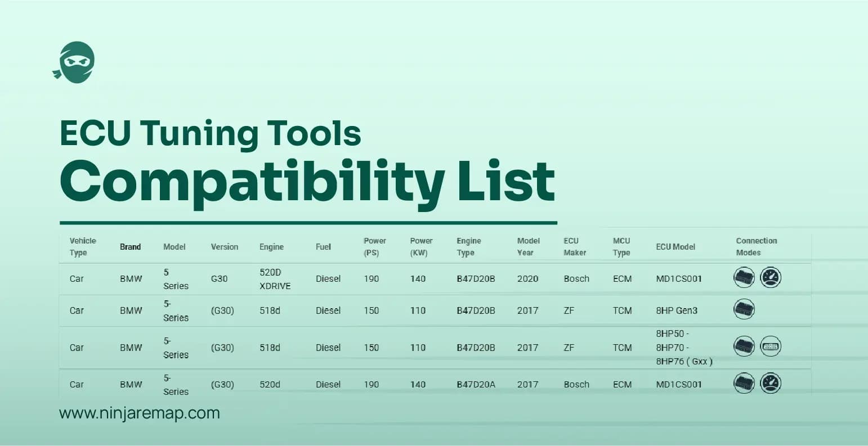Click the OBD plug icon on the 8HP76 row
Image resolution: width=868 pixels, height=446 pixels.
pos(744,346)
